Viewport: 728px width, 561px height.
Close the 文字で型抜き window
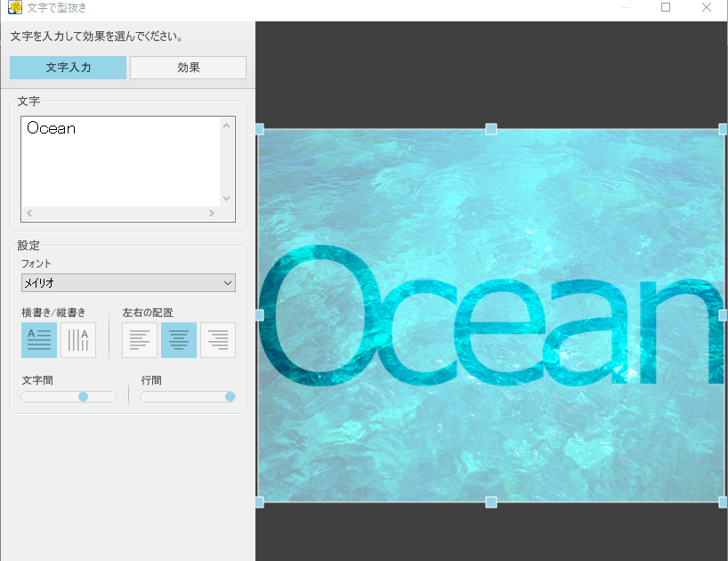pyautogui.click(x=706, y=7)
